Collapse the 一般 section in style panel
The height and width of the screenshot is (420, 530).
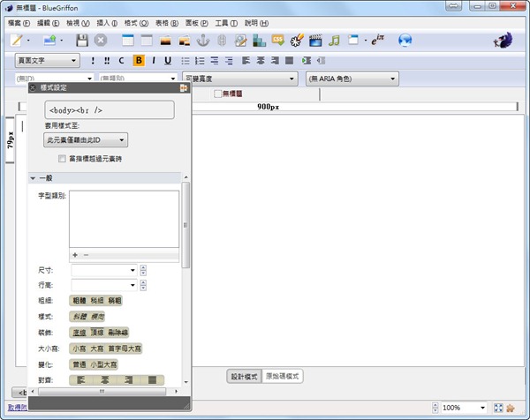coord(34,178)
